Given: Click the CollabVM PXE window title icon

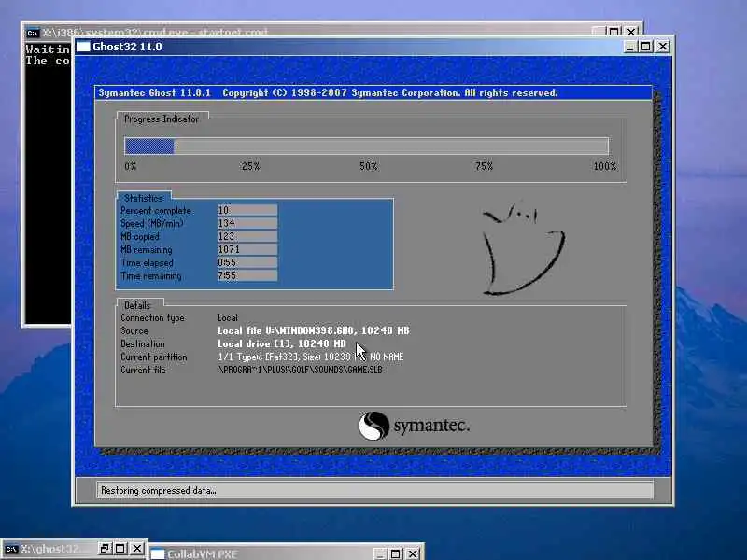Looking at the screenshot, I should [158, 554].
